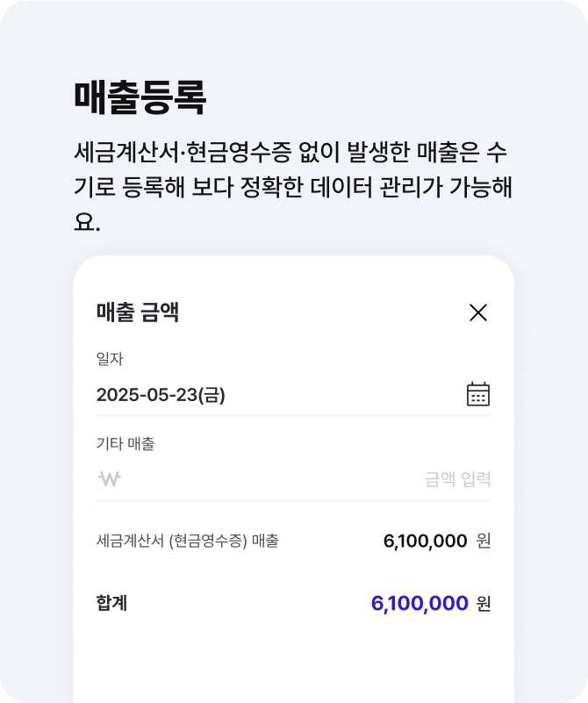Click the 합계 total label

coord(111,604)
